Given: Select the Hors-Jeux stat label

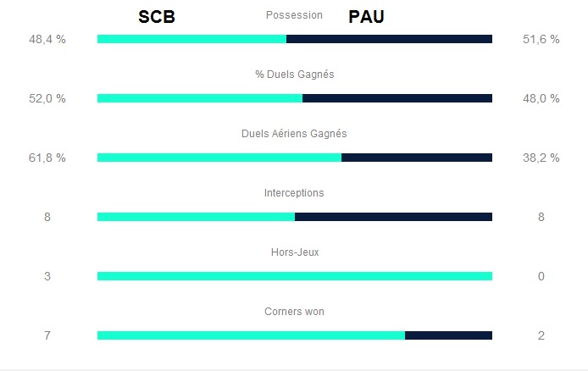Looking at the screenshot, I should (294, 252).
